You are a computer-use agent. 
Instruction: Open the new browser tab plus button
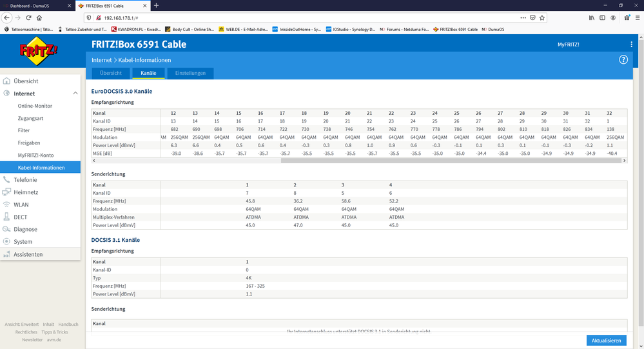click(x=156, y=5)
